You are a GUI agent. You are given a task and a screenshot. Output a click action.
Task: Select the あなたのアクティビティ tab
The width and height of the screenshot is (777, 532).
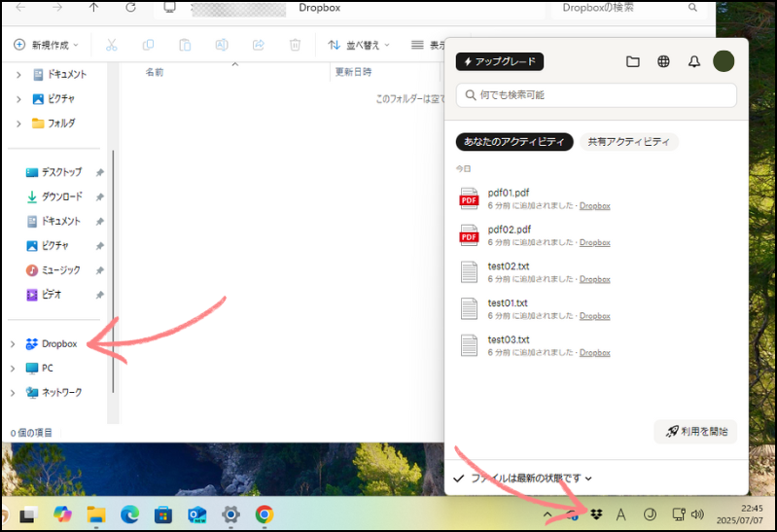tap(513, 142)
